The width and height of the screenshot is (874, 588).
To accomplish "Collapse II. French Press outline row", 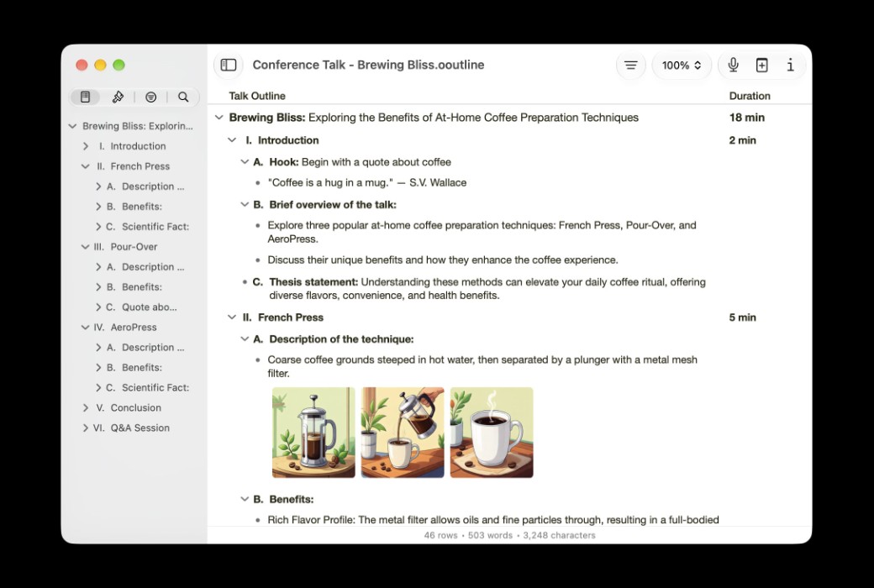I will pos(232,318).
